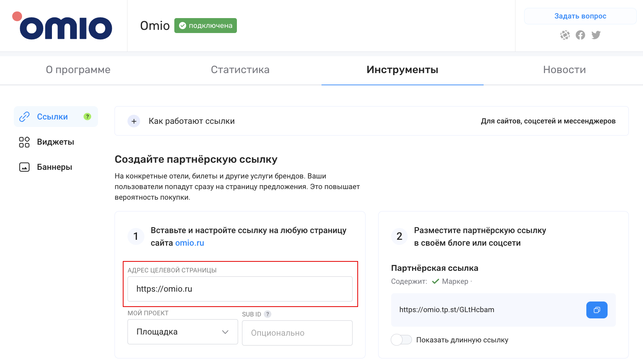Image resolution: width=643 pixels, height=364 pixels.
Task: Toggle Показать длинную ссылку switch
Action: click(x=401, y=340)
